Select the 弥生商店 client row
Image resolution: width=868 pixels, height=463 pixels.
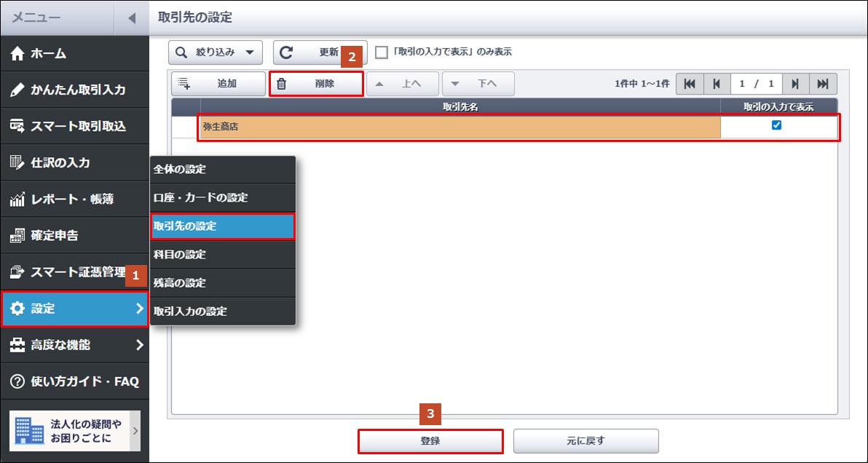click(460, 127)
